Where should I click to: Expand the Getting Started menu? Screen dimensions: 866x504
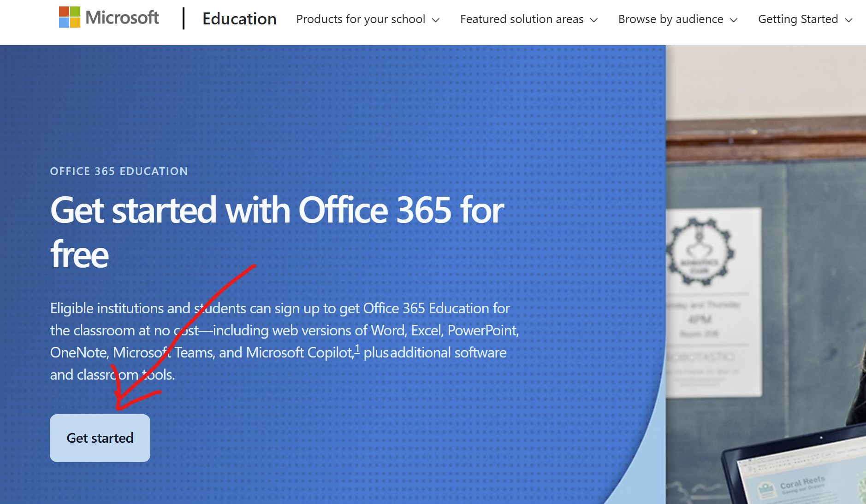click(805, 19)
